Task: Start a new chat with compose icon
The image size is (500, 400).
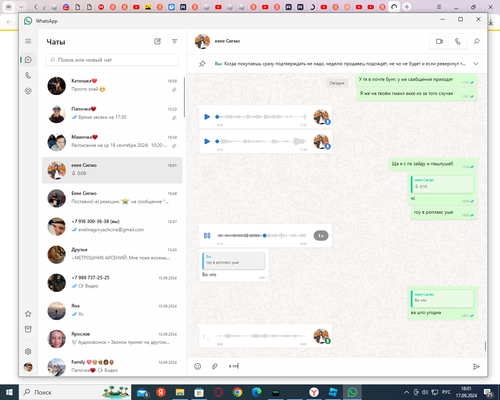Action: (157, 41)
